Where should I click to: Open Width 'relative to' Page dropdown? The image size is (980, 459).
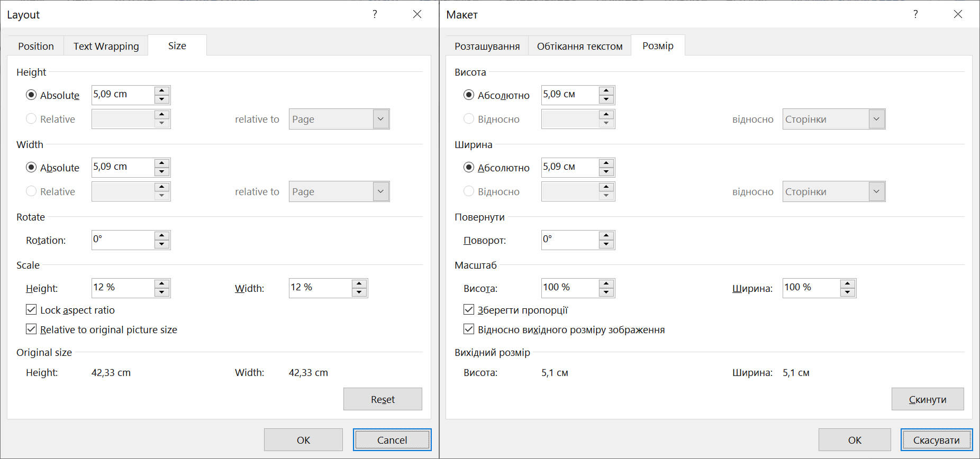pyautogui.click(x=380, y=191)
